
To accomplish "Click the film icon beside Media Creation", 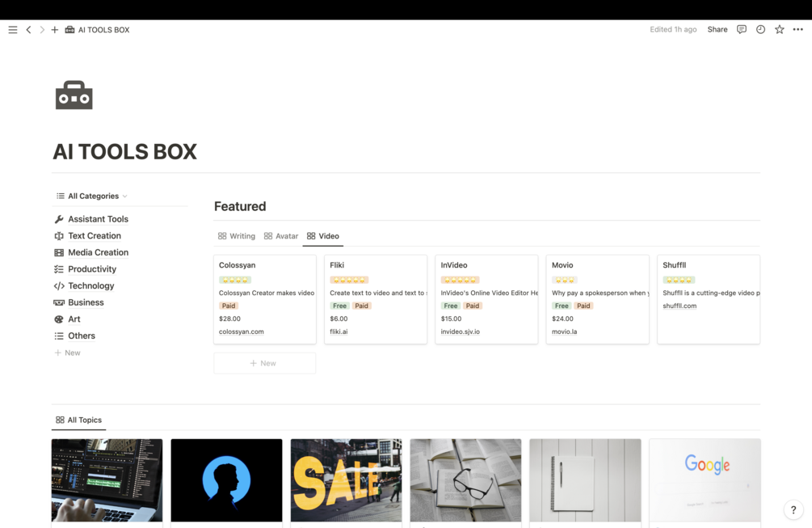I will 59,252.
